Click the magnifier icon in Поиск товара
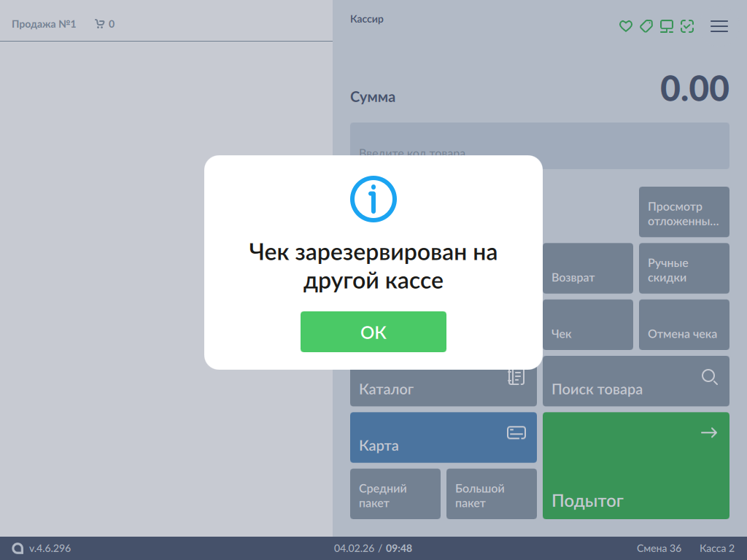This screenshot has width=747, height=560. 709,377
